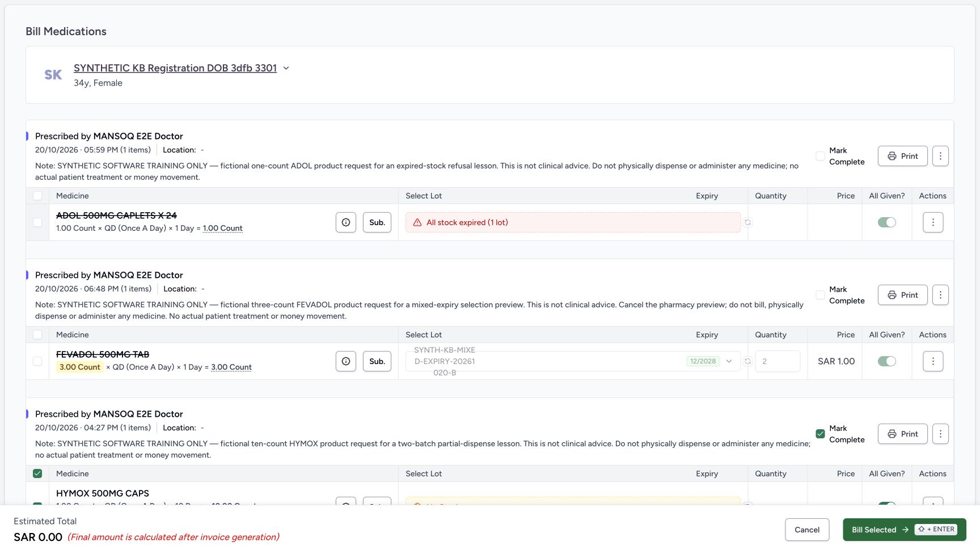Check Mark Complete for 05:59 PM prescription

click(820, 156)
